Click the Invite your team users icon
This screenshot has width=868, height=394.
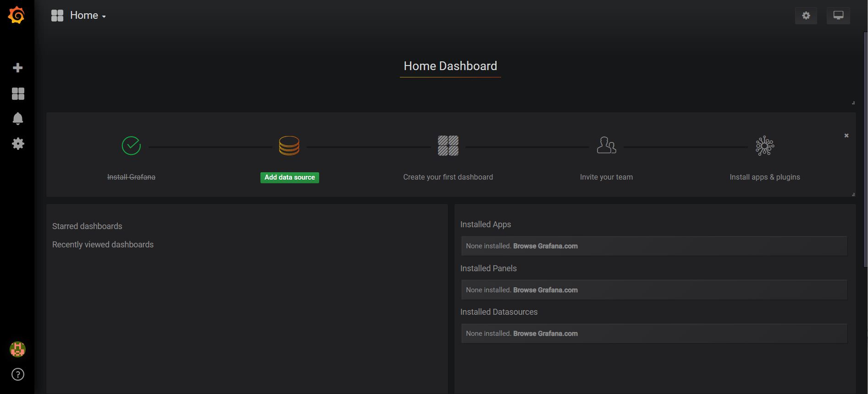pos(606,145)
